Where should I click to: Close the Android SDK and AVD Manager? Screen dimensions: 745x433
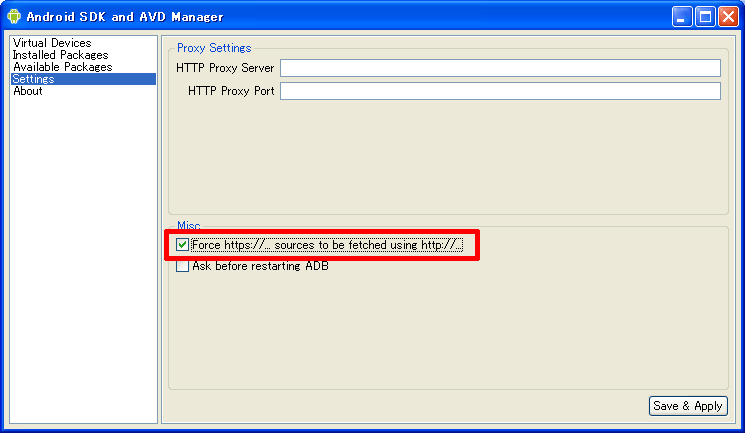click(x=728, y=17)
